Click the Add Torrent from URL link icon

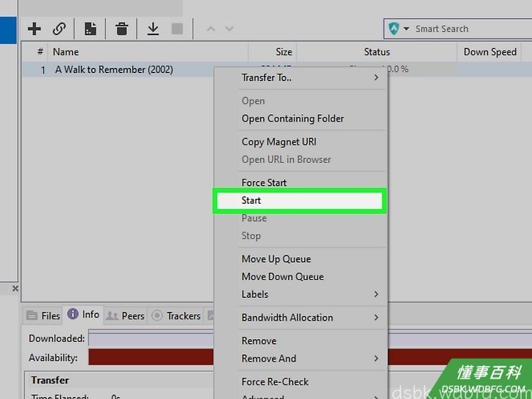pos(59,28)
